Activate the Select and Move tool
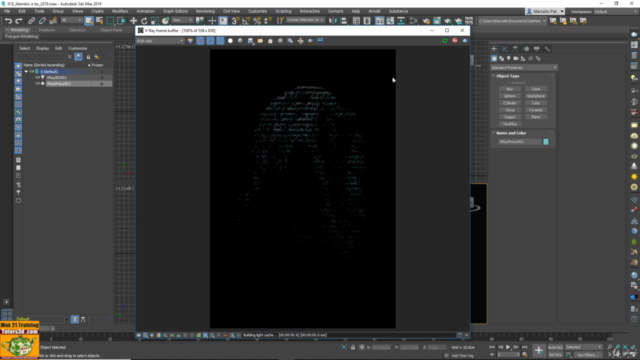The image size is (640, 360). (x=133, y=21)
